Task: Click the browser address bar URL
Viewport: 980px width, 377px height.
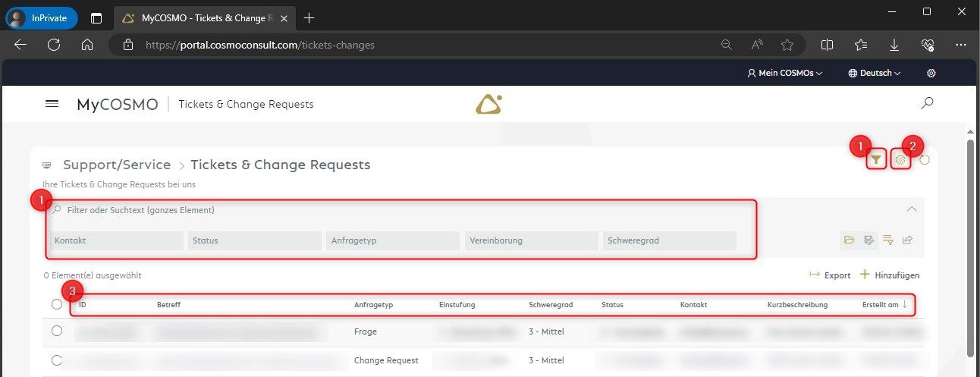Action: [x=259, y=45]
